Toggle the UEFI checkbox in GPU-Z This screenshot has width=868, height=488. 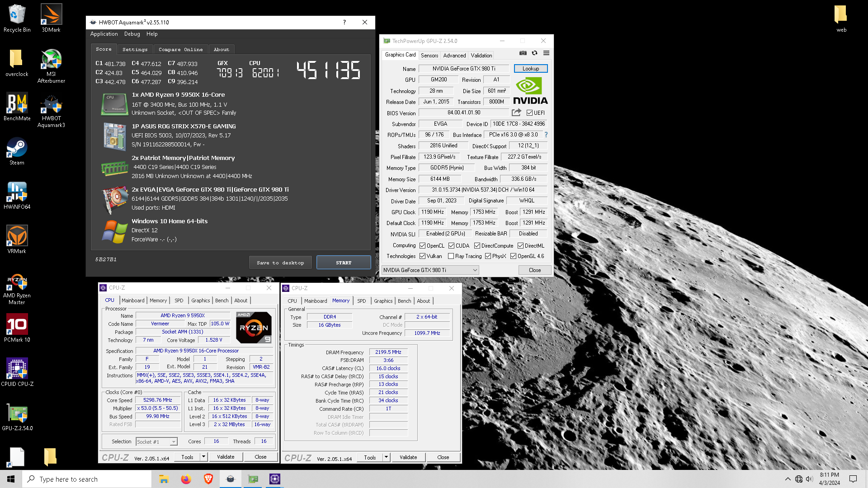529,113
